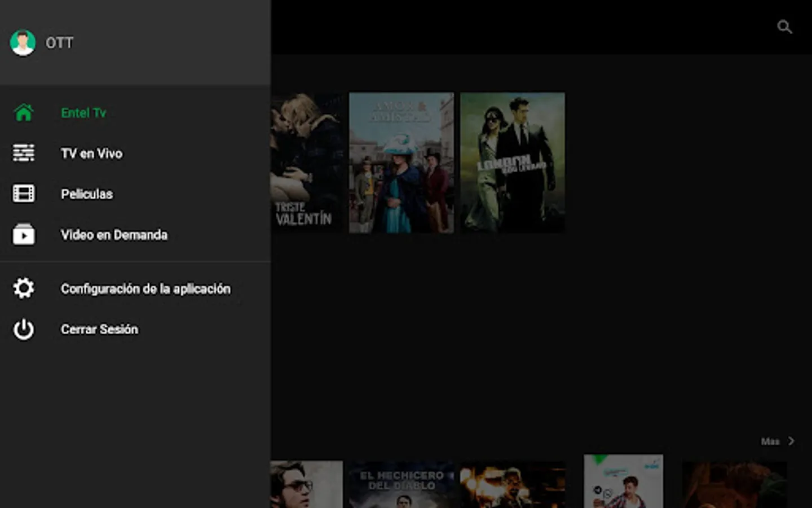Click the Video en Demanda play icon
This screenshot has height=508, width=812.
click(x=24, y=234)
